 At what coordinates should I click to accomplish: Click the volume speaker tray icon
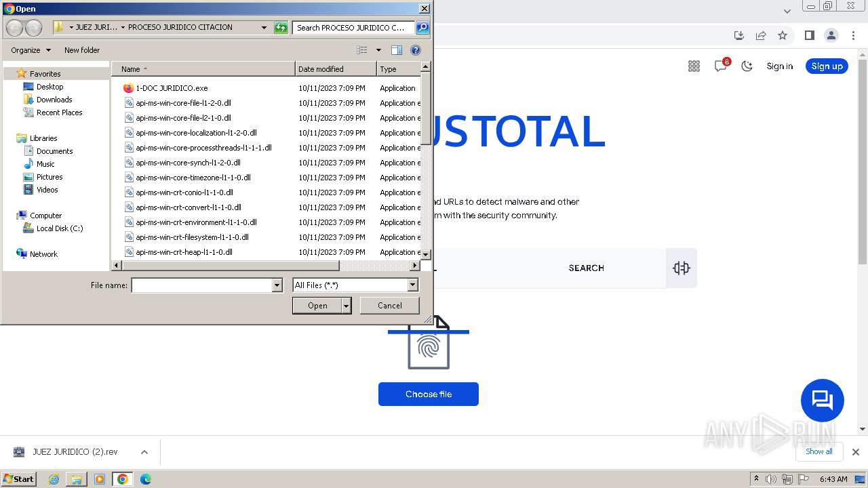click(771, 479)
